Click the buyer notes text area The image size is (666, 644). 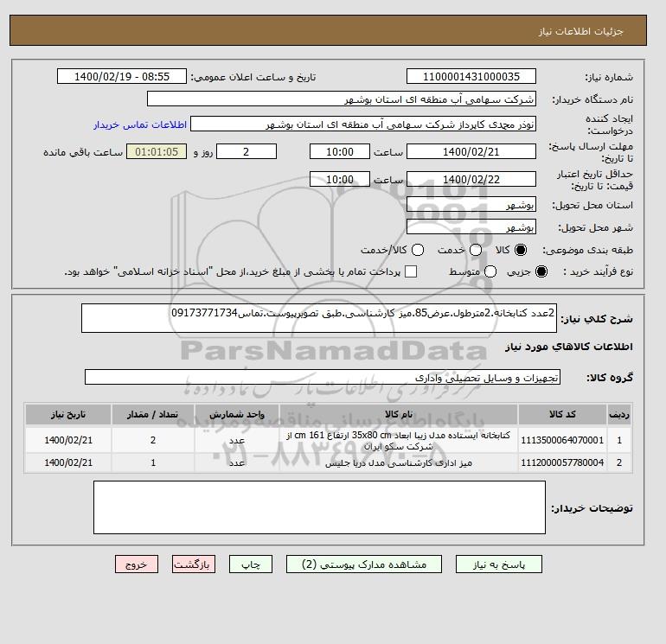tap(319, 507)
